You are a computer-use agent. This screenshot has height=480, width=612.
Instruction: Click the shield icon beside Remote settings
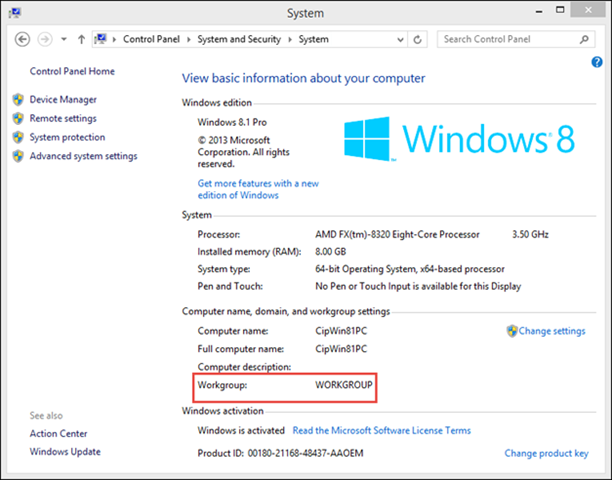18,118
